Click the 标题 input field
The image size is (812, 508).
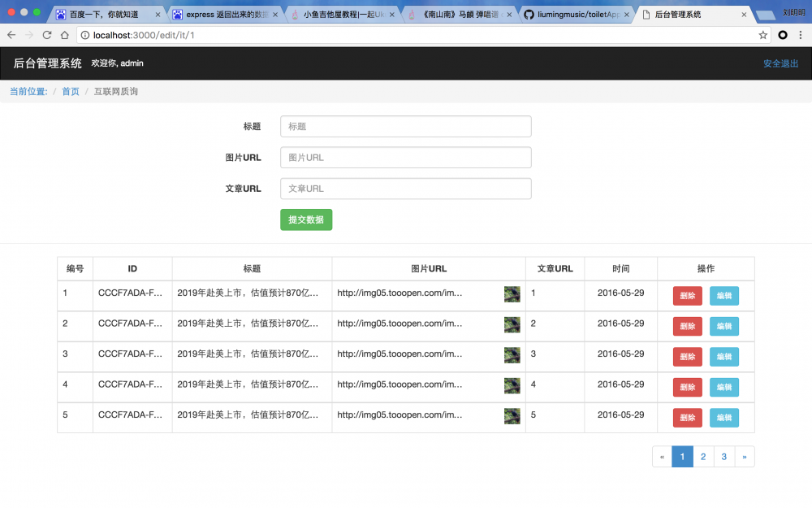pos(405,126)
